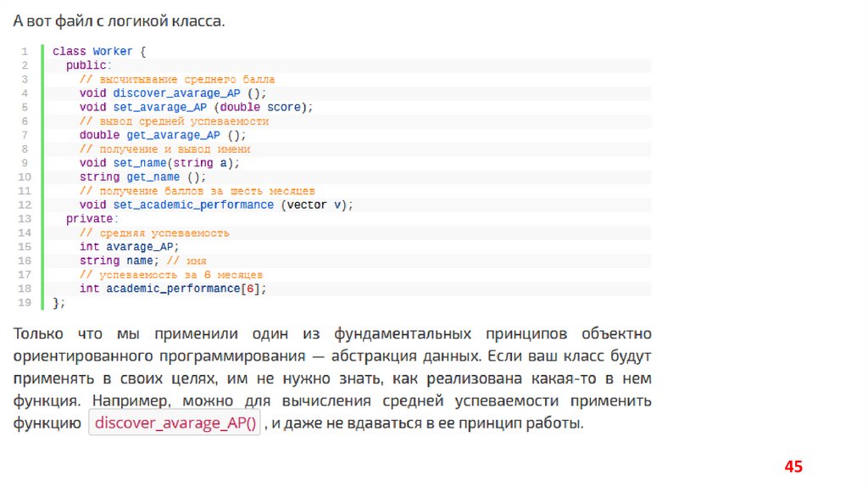Click line number 19 in code gutter
The width and height of the screenshot is (868, 487).
[25, 303]
